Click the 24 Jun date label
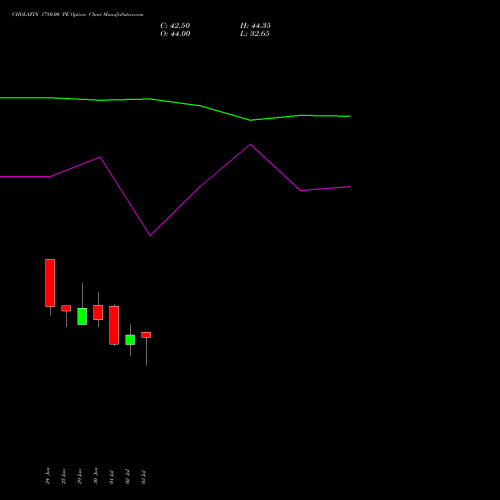Viewport: 500px width, 500px height. click(48, 476)
